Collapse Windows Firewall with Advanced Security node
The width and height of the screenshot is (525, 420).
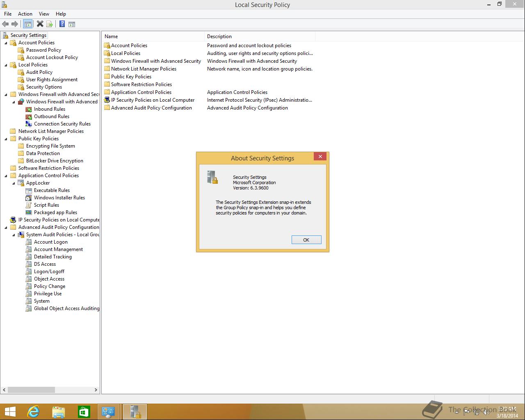(x=6, y=94)
